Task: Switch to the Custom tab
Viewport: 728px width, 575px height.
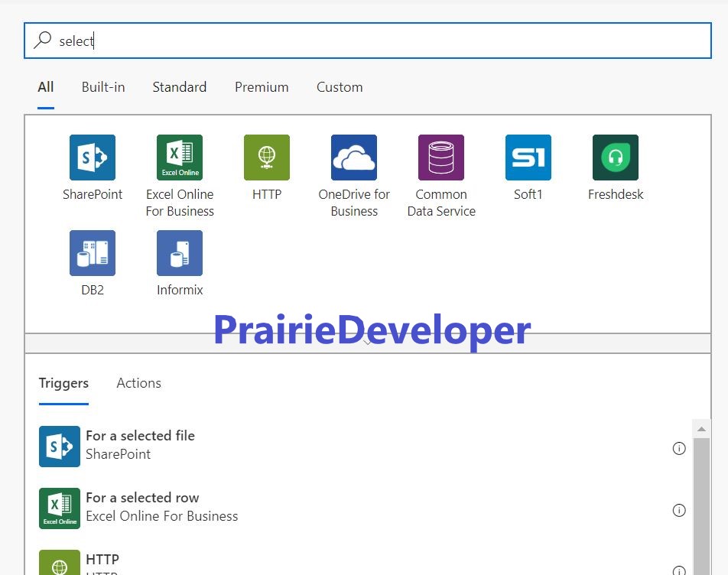Action: 340,87
